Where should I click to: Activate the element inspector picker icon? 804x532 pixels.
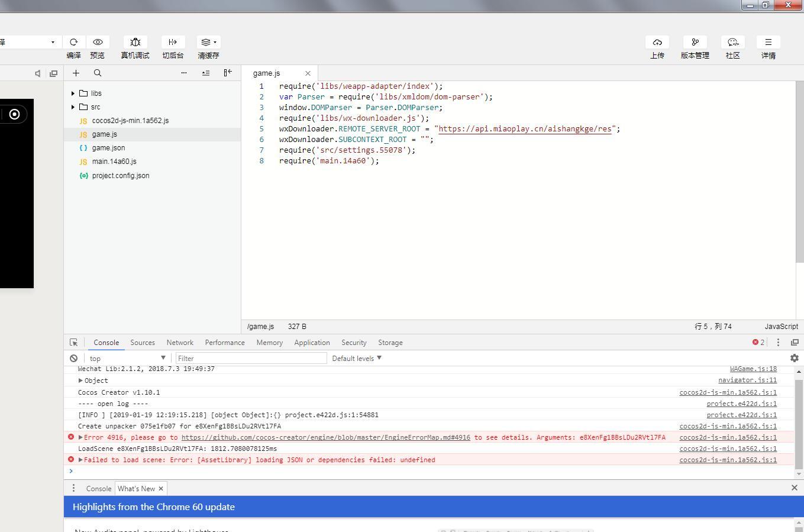(73, 343)
